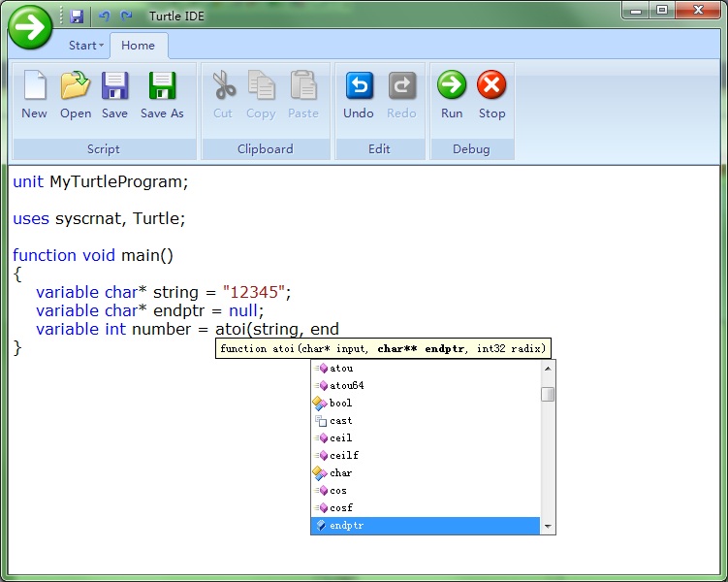The image size is (728, 582).
Task: Choose atou64 from the completion list
Action: [347, 386]
